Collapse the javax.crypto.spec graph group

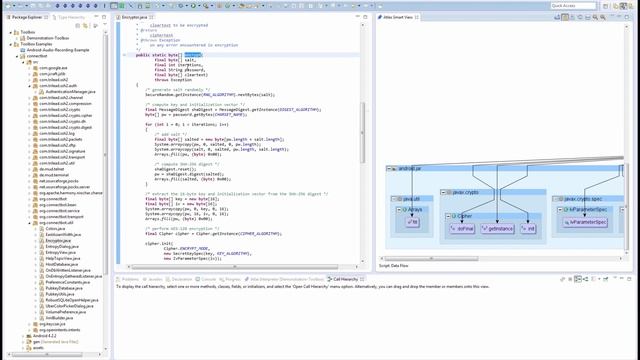coord(556,199)
